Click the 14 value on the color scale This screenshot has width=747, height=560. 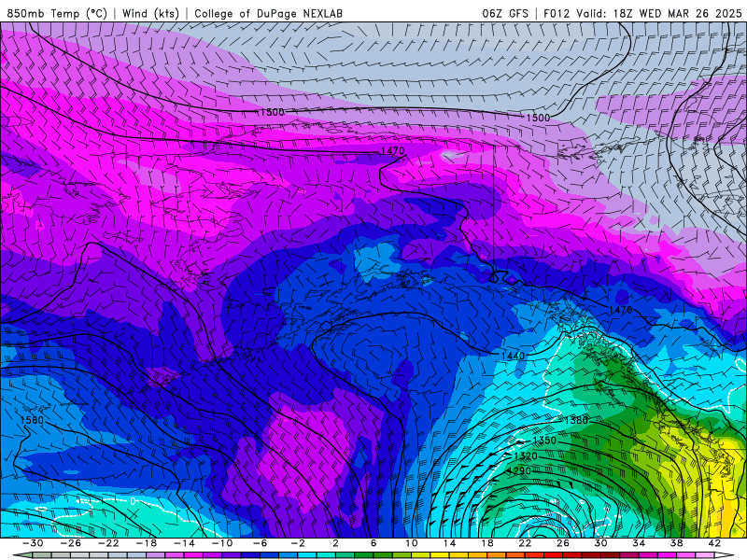coord(449,543)
